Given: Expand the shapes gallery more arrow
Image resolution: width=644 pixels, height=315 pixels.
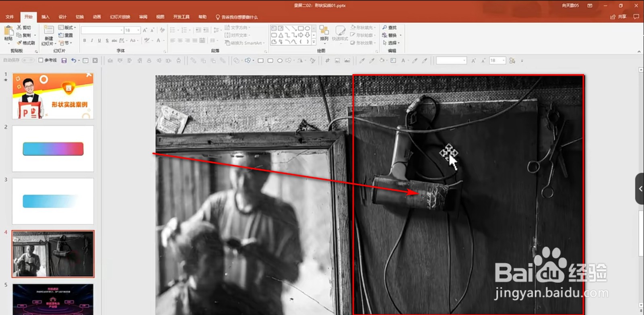Looking at the screenshot, I should click(x=314, y=42).
